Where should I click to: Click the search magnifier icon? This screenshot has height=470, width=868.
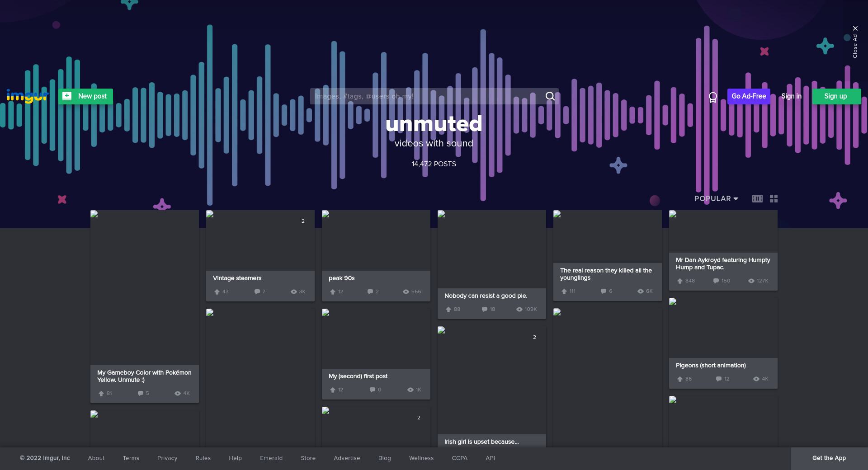click(550, 96)
